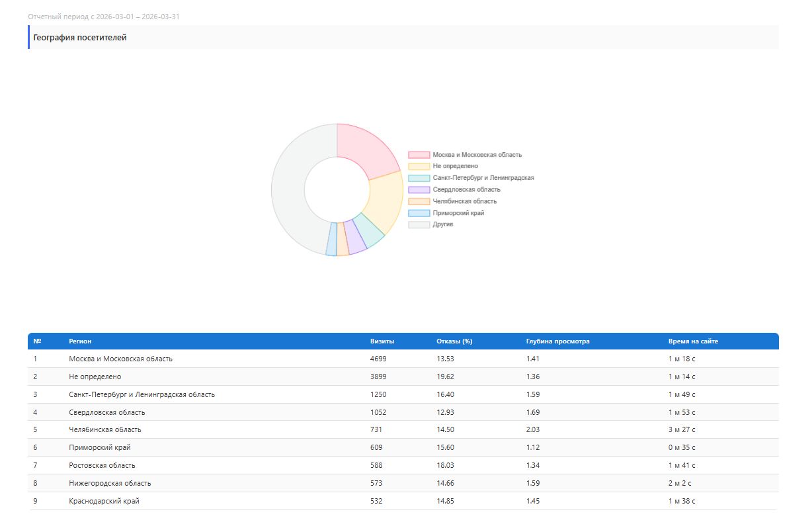Hide Свердловская область series via legend label
Screen dimensions: 812x532
pyautogui.click(x=466, y=190)
